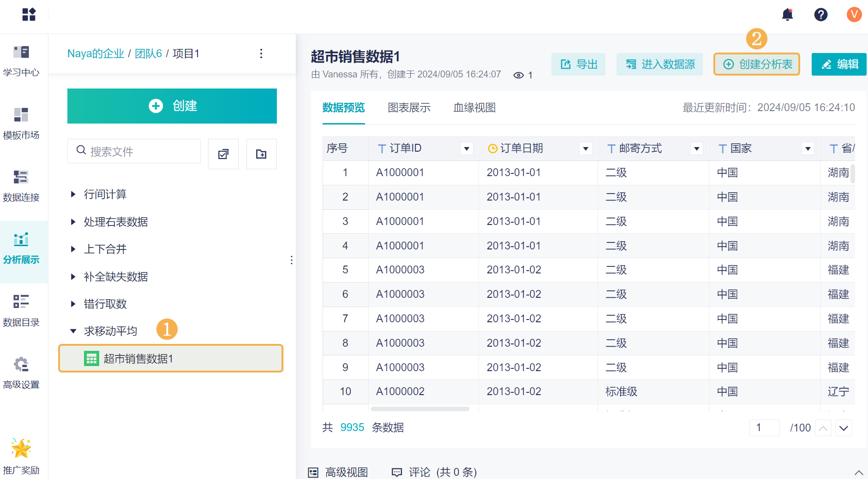The height and width of the screenshot is (479, 868).
Task: Open the help question mark icon
Action: [820, 15]
